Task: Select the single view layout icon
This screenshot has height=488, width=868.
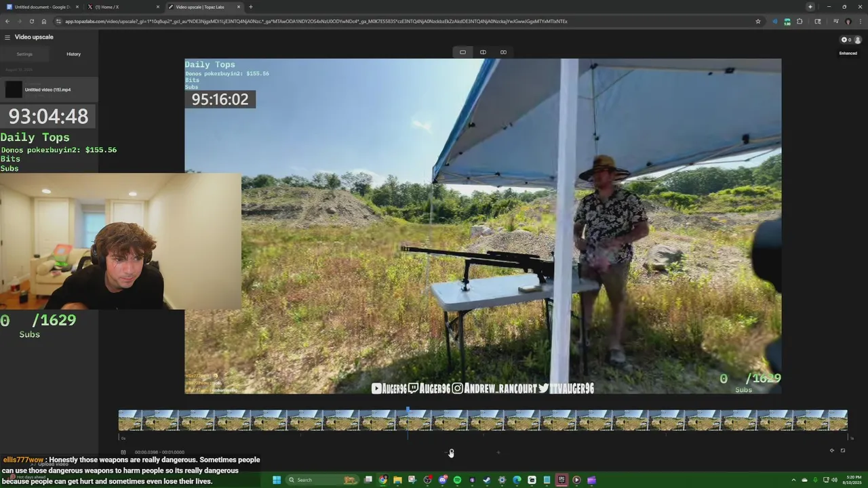Action: coord(462,52)
